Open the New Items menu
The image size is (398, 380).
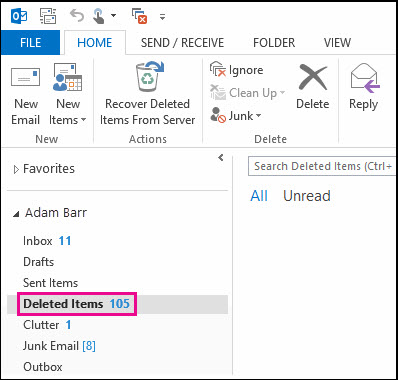point(68,95)
